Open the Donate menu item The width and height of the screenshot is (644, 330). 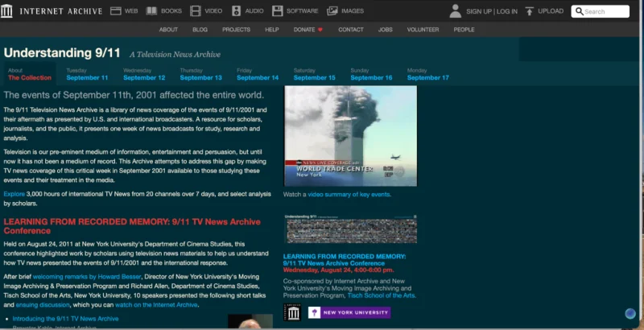[x=304, y=30]
